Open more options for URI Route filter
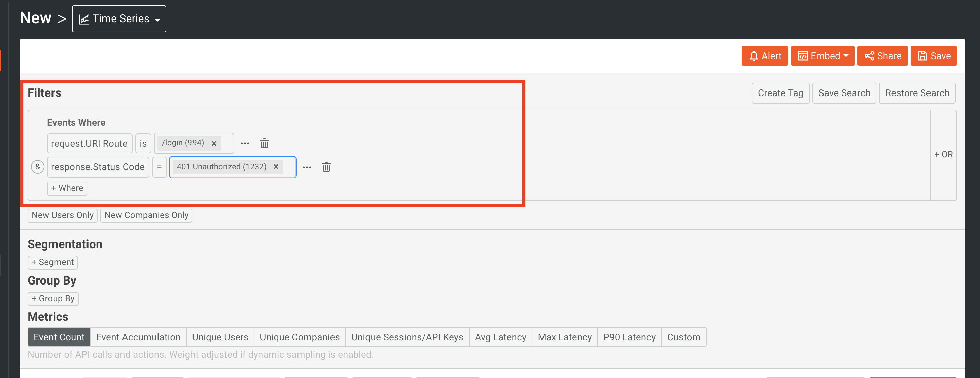Screen dimensions: 980x378 coord(245,143)
